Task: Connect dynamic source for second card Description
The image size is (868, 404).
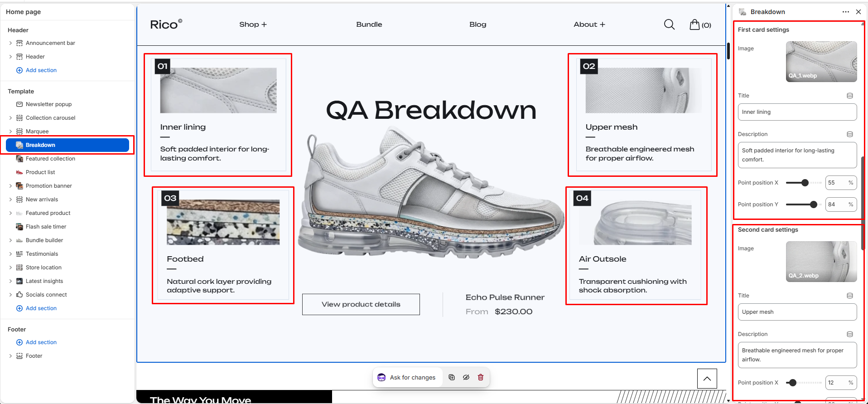Action: (850, 334)
